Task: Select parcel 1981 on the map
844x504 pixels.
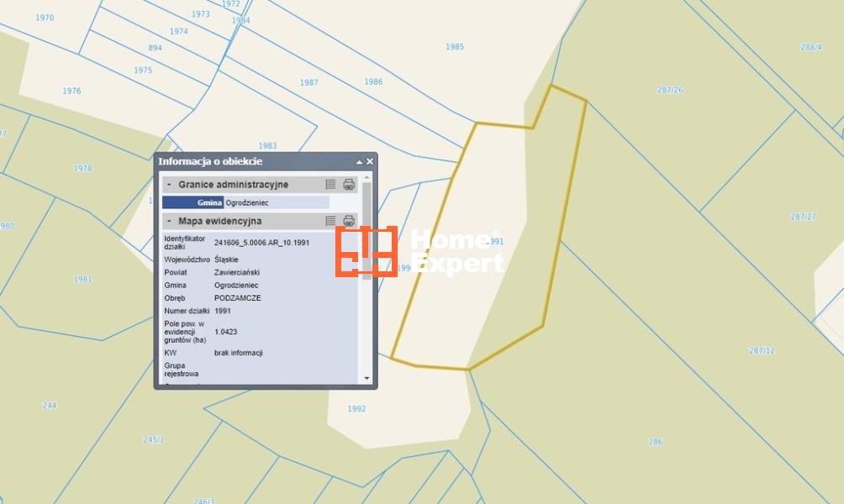Action: 82,279
